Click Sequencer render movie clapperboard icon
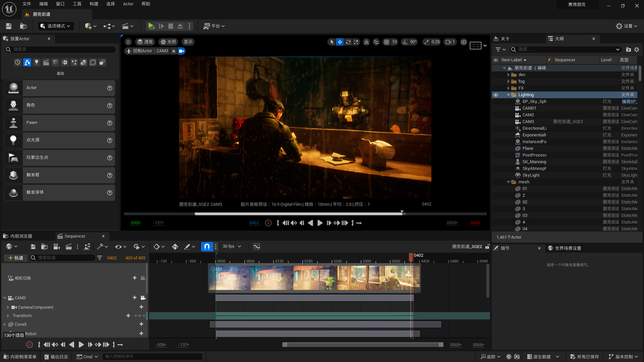Image resolution: width=644 pixels, height=362 pixels. [x=69, y=247]
